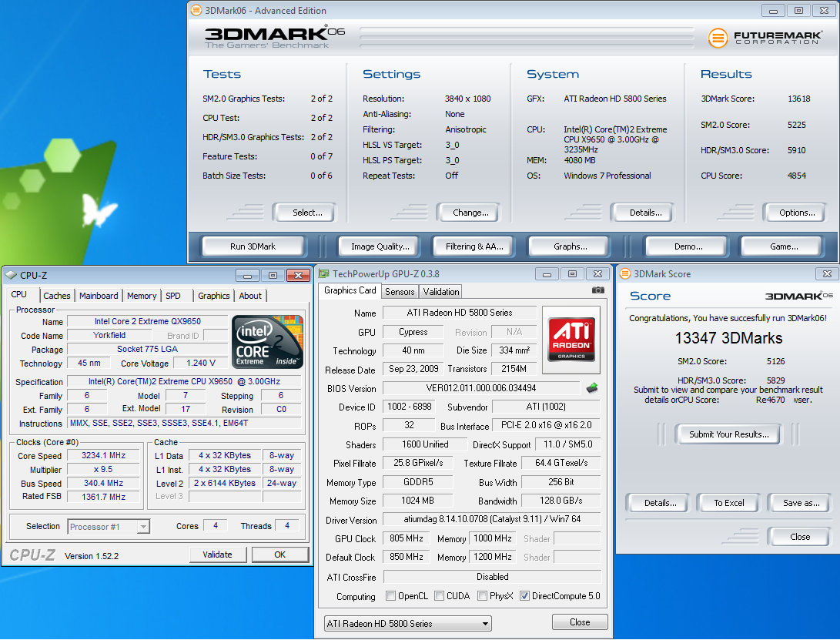The width and height of the screenshot is (840, 640).
Task: Click OK in CPU-Z
Action: pos(279,555)
